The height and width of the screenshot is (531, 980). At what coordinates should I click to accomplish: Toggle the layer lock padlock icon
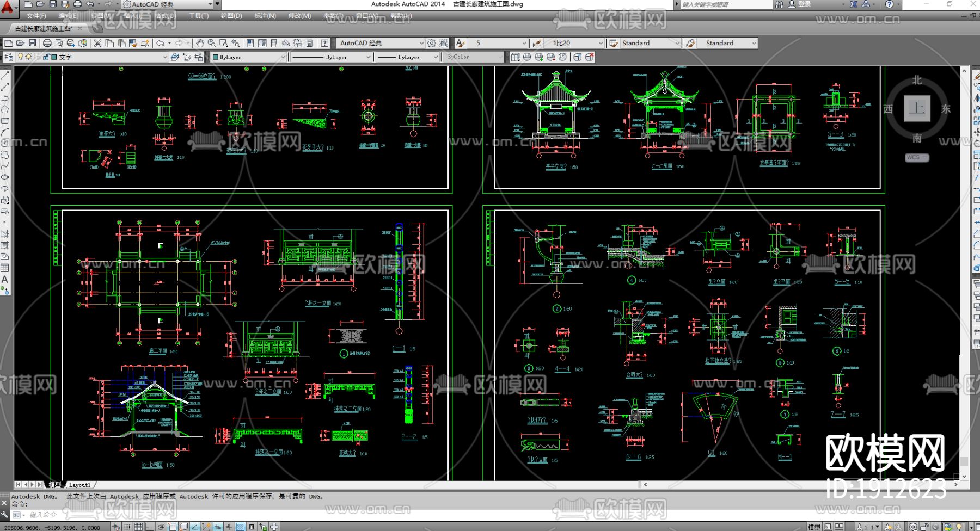pos(46,57)
